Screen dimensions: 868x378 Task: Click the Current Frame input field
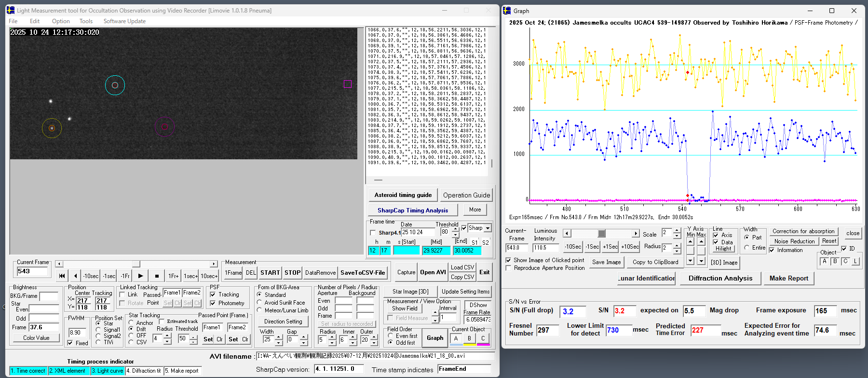[x=32, y=271]
